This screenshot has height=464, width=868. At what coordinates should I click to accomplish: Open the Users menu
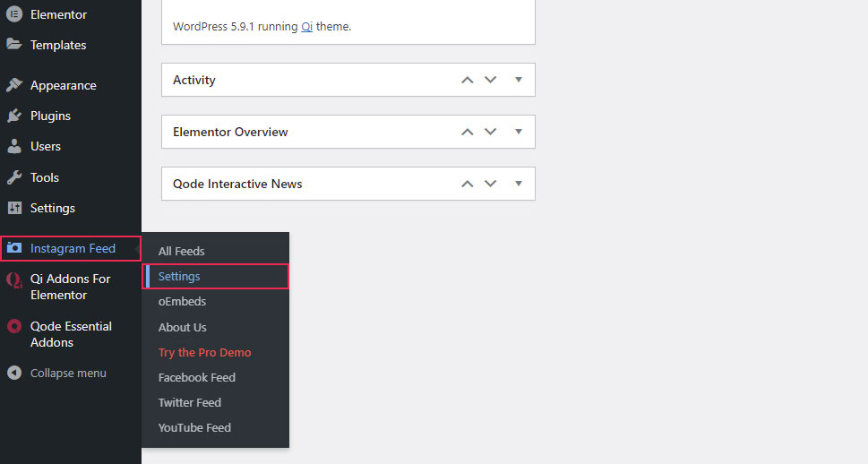(x=46, y=146)
